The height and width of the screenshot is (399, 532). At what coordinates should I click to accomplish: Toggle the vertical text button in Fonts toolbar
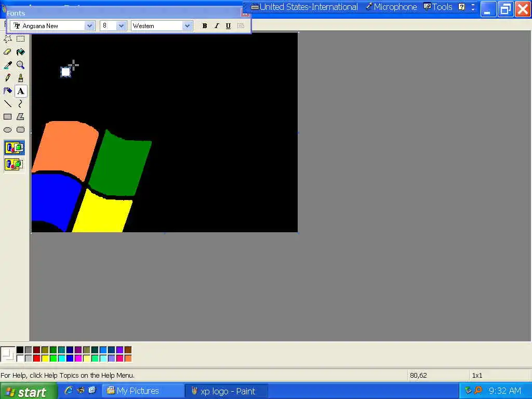pos(241,26)
